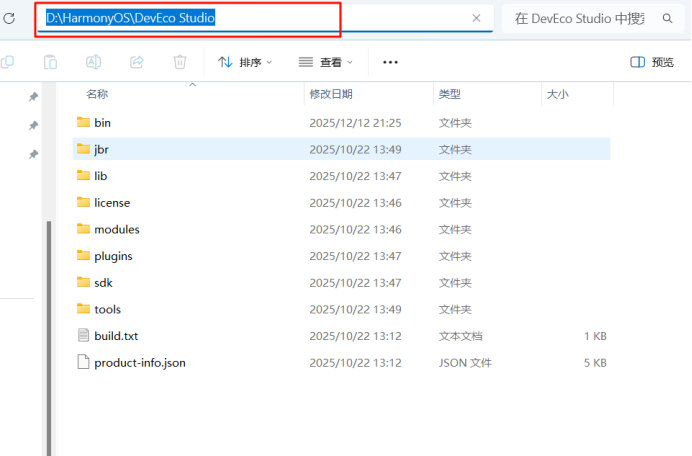This screenshot has height=456, width=692.
Task: Click the navigation pane vertical scrollbar
Action: click(x=49, y=338)
